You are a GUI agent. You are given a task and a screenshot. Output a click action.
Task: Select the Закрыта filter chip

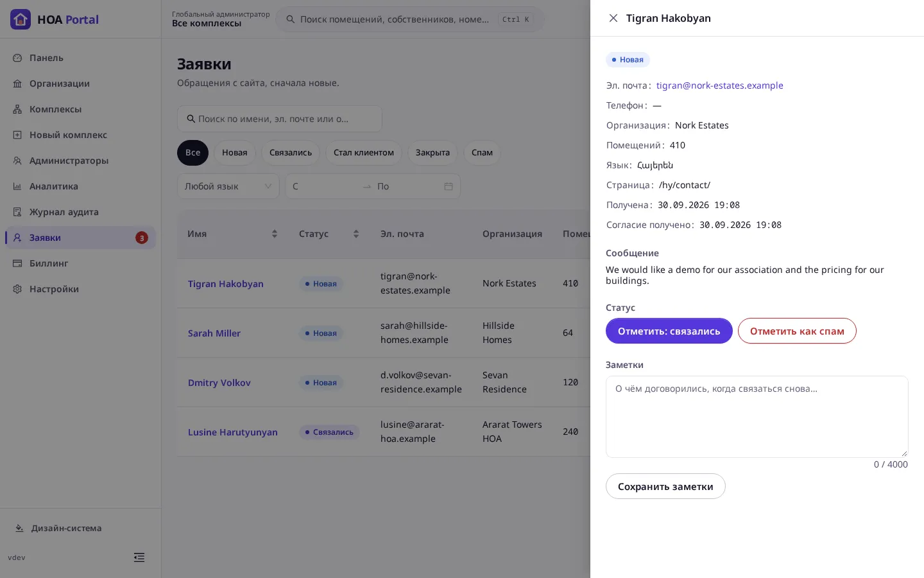432,153
